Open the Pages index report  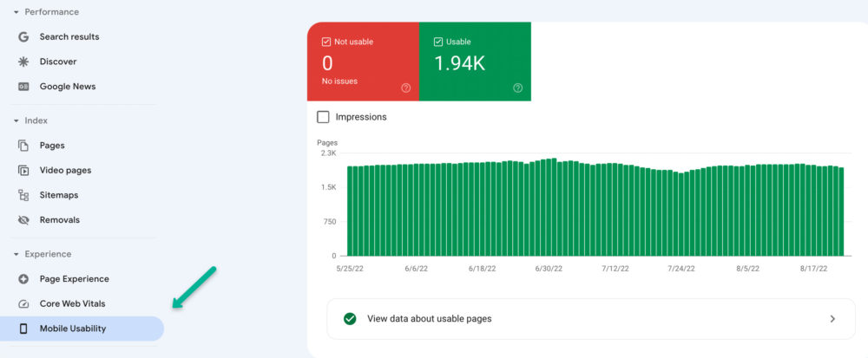(52, 146)
